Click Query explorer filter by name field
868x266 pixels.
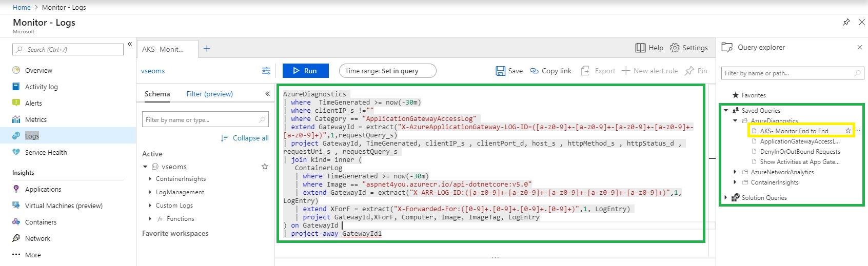pyautogui.click(x=793, y=73)
